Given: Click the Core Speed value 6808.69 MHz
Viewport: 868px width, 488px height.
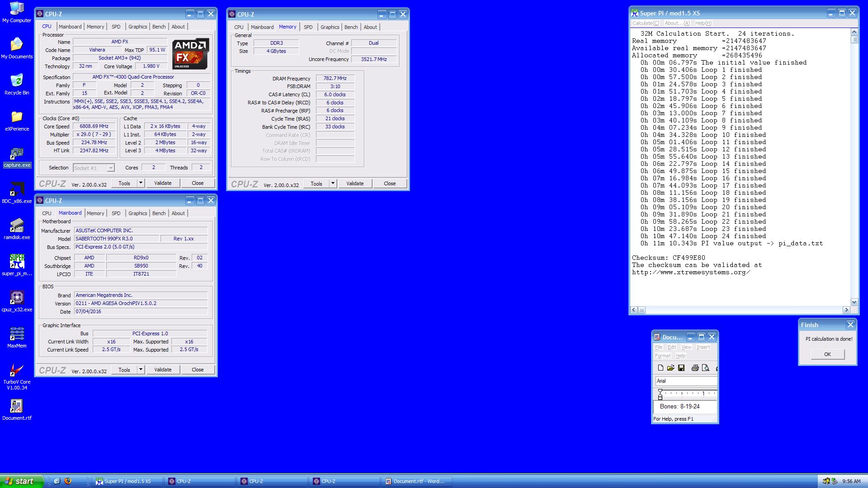Looking at the screenshot, I should 94,127.
